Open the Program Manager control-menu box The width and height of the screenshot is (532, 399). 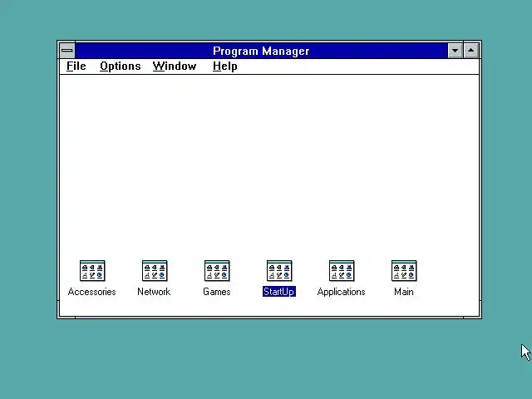pos(67,51)
